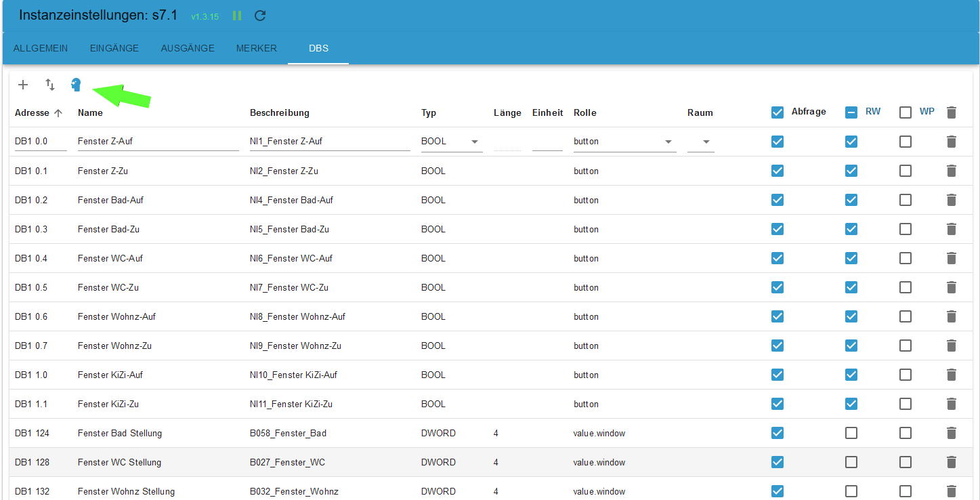Select the address cell DB1 0.5

(31, 287)
